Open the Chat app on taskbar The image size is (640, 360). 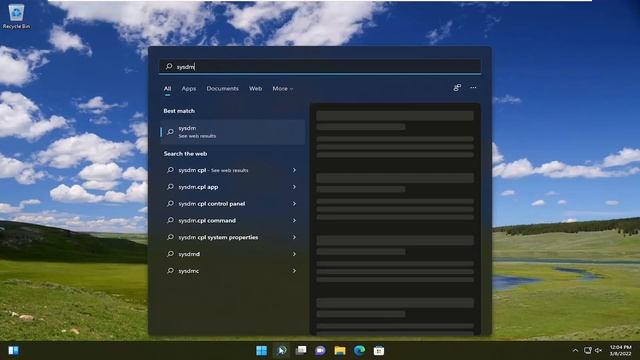coord(320,350)
